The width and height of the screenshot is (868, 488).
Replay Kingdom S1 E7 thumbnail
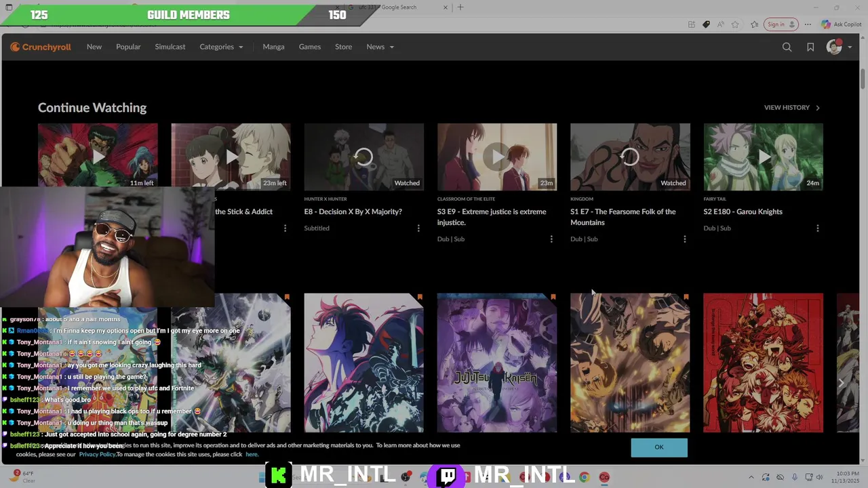[x=630, y=157]
